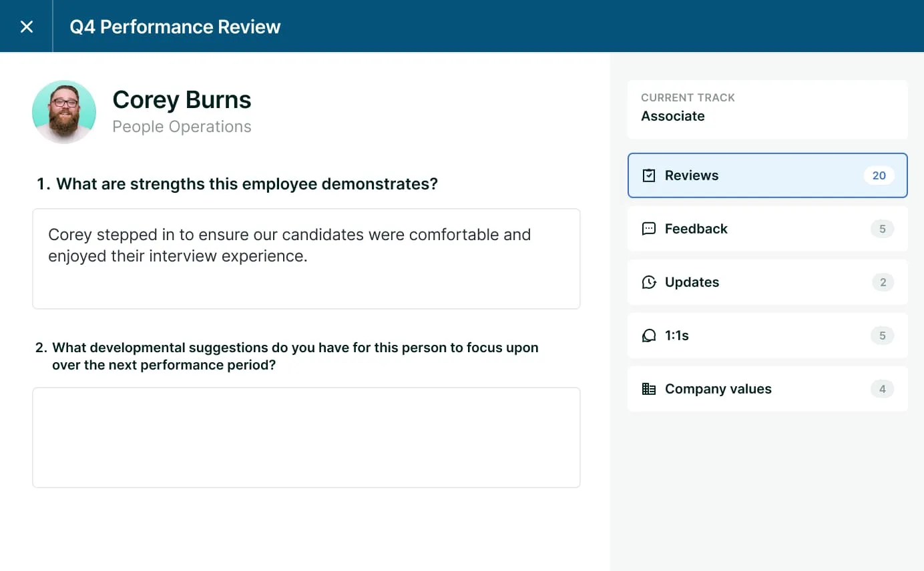Click the 1:1s chat bubble icon
The image size is (924, 571).
(x=648, y=336)
